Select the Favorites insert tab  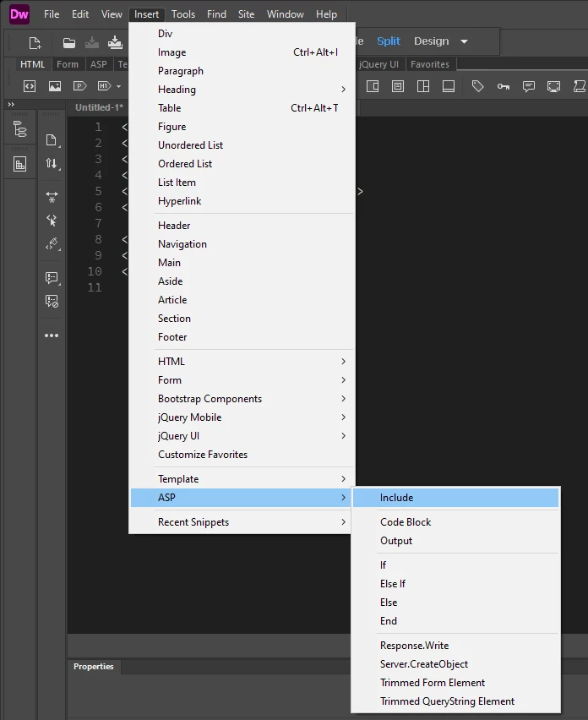click(x=430, y=64)
